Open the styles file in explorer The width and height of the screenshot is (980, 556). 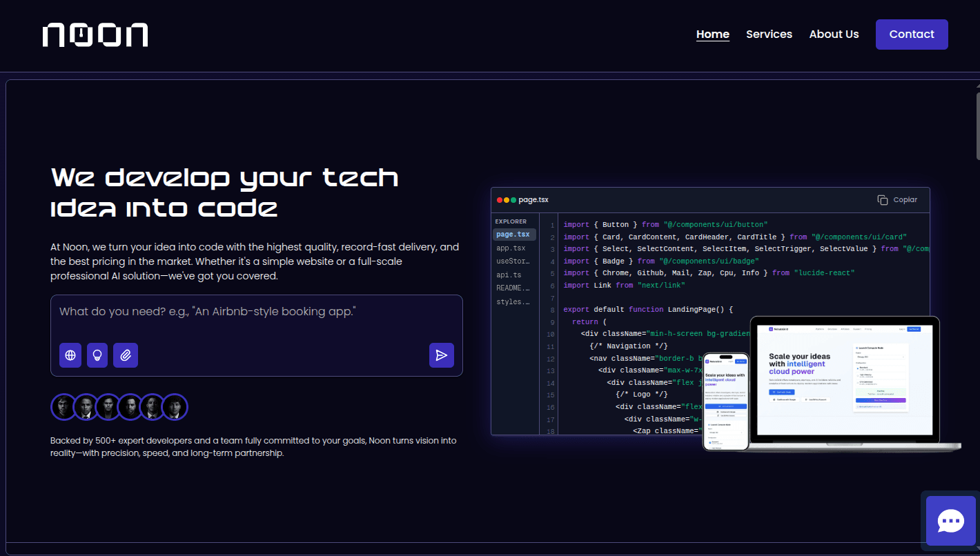pos(514,301)
